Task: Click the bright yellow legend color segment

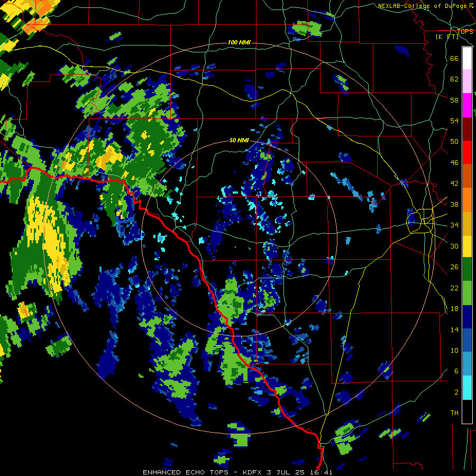Action: [x=467, y=246]
